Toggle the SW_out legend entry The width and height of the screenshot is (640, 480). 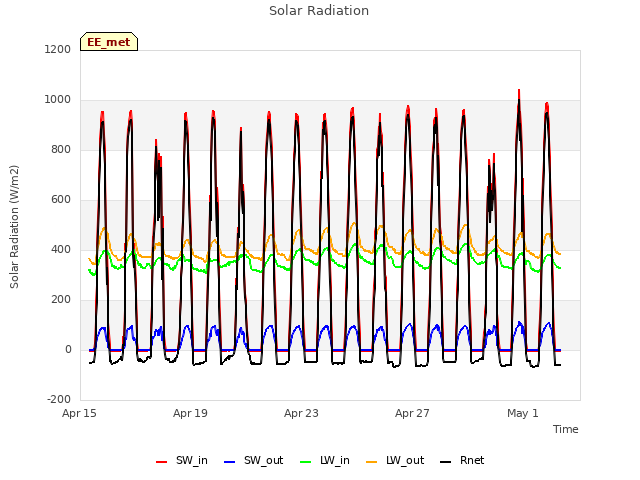[253, 461]
